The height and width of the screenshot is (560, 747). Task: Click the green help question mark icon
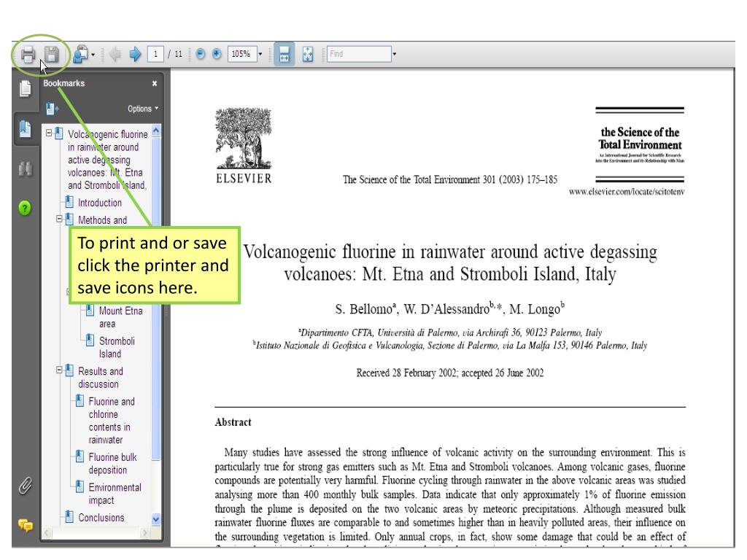25,208
